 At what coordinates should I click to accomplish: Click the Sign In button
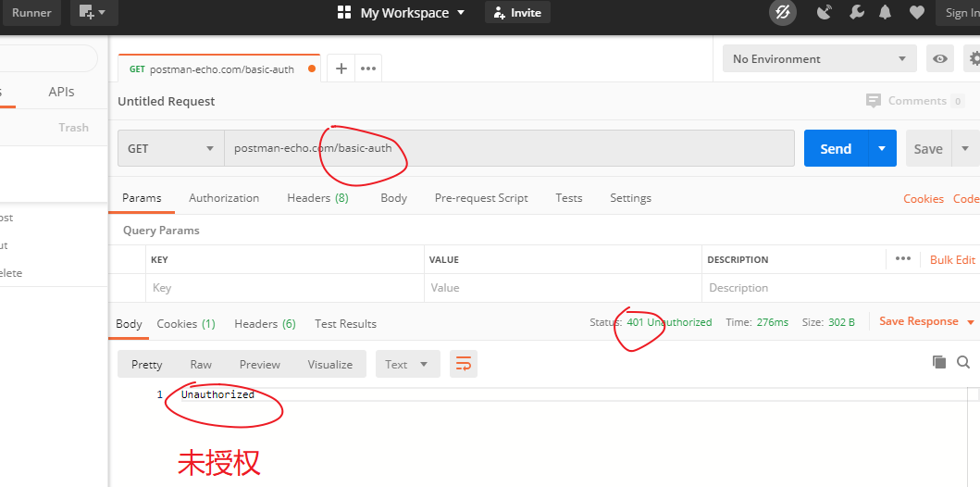(x=958, y=13)
